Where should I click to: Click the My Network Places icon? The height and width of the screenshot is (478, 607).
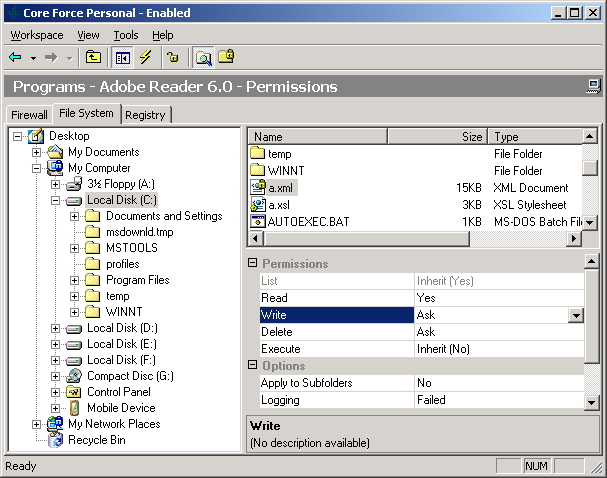(55, 424)
